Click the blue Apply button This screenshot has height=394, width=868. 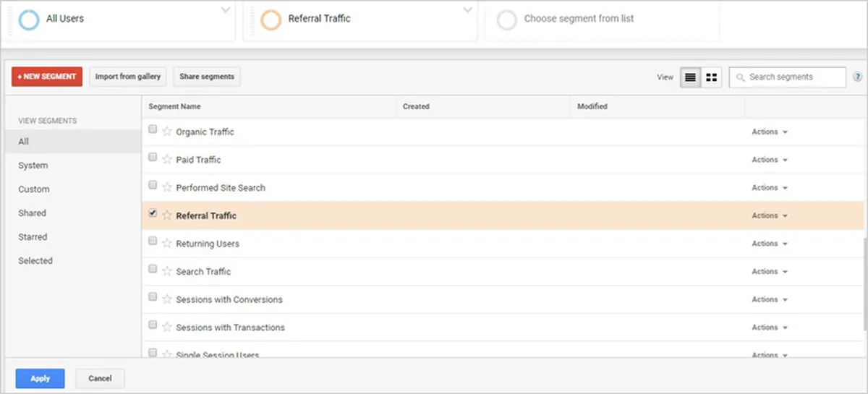click(x=41, y=378)
